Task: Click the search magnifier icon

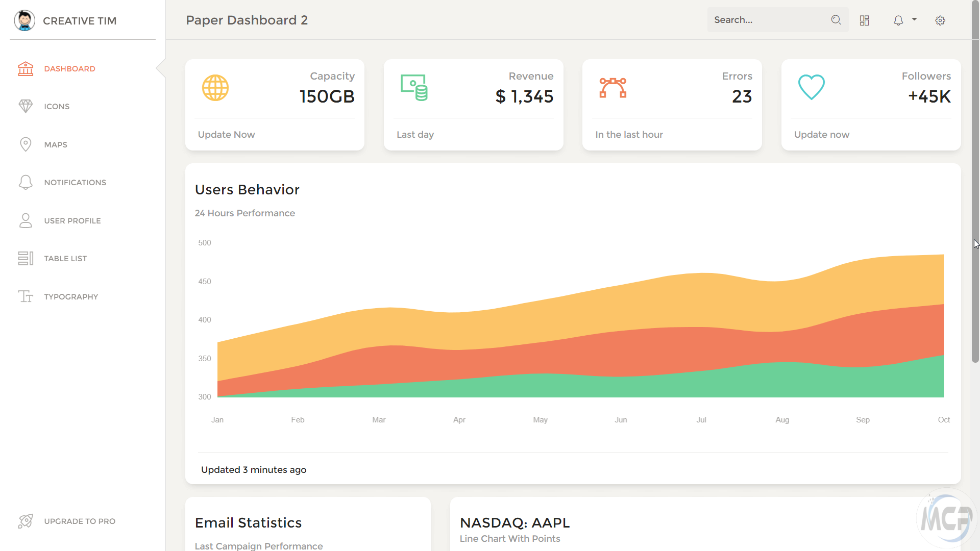Action: point(836,20)
